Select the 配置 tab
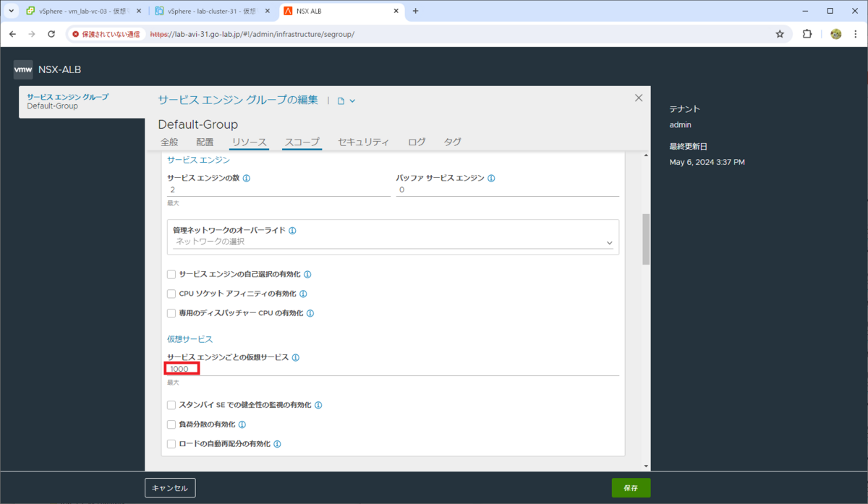The image size is (868, 504). (x=205, y=142)
